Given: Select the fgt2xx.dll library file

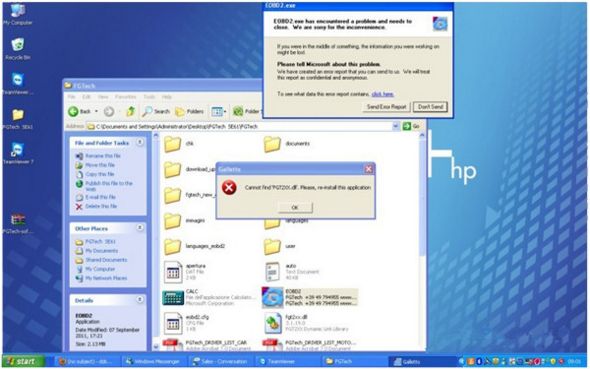Looking at the screenshot, I should pos(307,323).
